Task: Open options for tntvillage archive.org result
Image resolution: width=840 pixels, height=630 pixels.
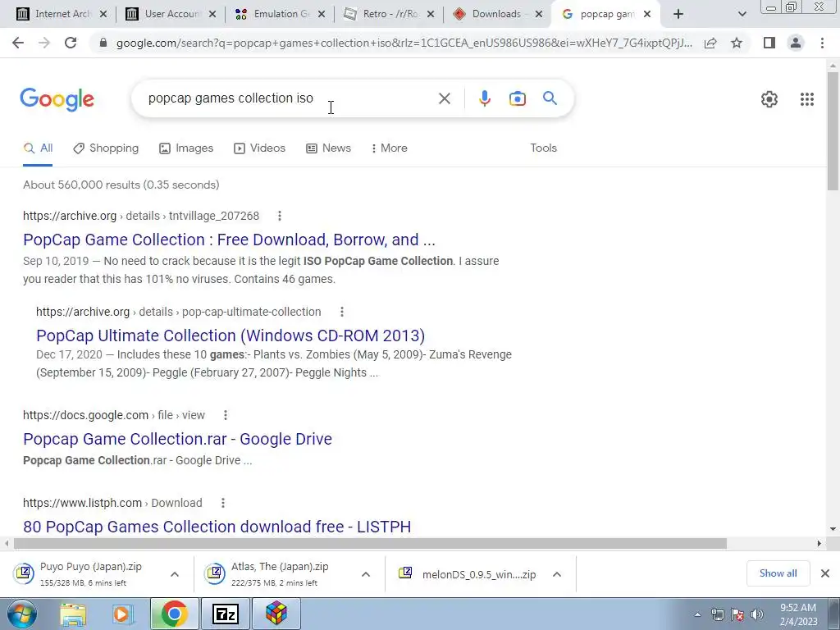Action: point(279,216)
